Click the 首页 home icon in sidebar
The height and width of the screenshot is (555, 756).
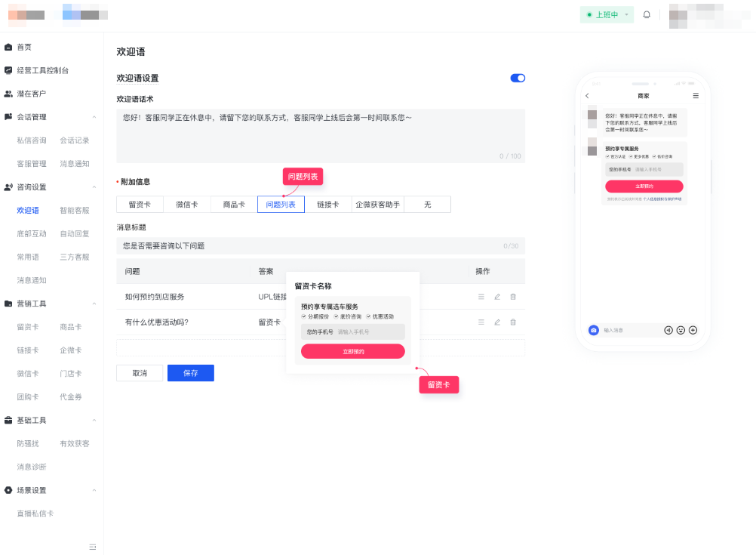pyautogui.click(x=10, y=45)
